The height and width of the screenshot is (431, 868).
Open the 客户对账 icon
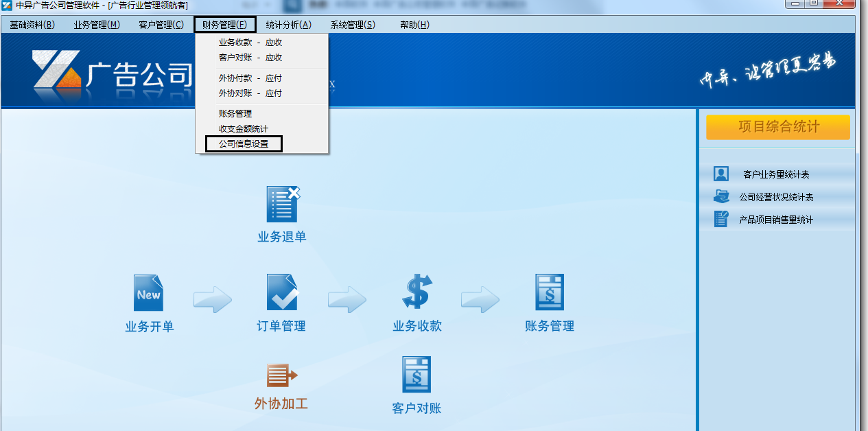coord(416,375)
